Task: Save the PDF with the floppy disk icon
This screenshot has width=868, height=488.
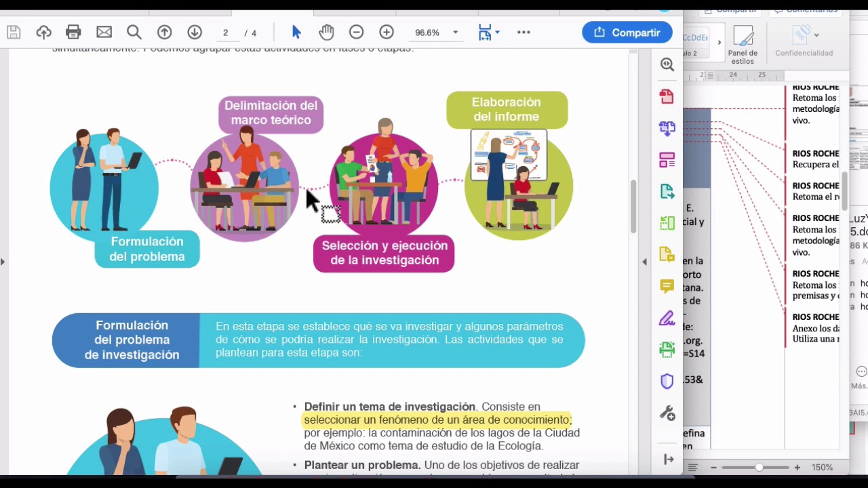Action: coord(14,32)
